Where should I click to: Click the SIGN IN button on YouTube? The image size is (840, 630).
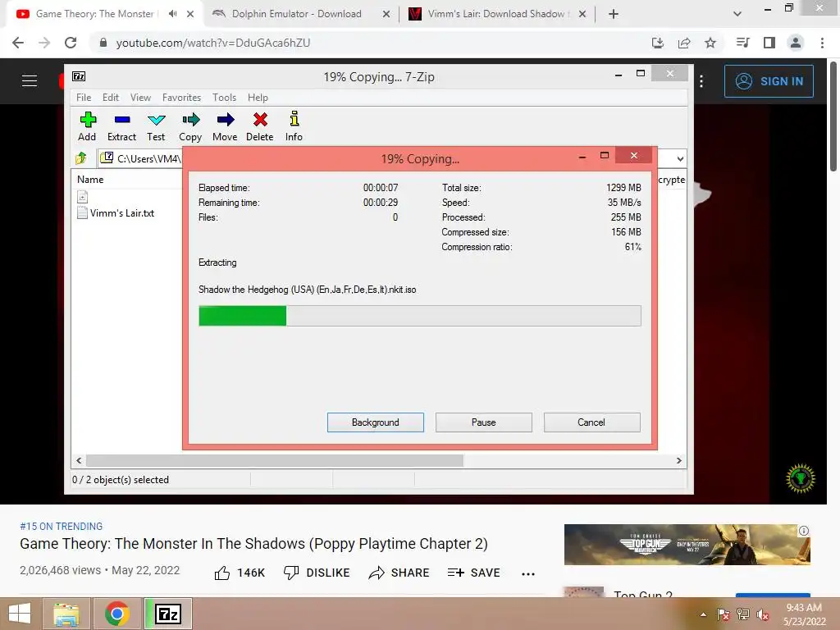click(769, 81)
